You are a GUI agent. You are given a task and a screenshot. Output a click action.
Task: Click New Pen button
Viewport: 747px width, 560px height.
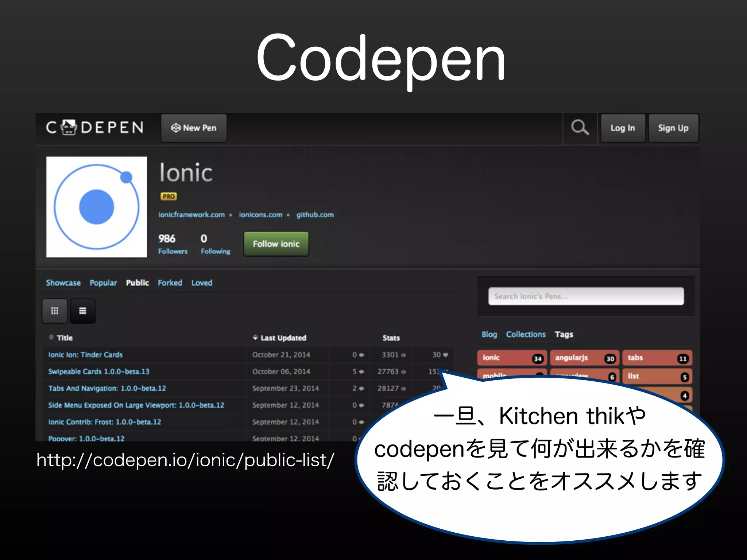(x=194, y=128)
